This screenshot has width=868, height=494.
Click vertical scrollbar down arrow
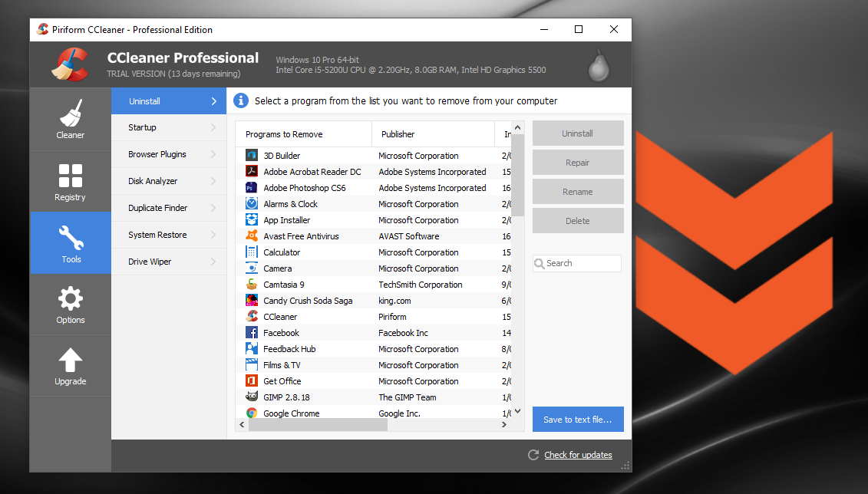517,411
